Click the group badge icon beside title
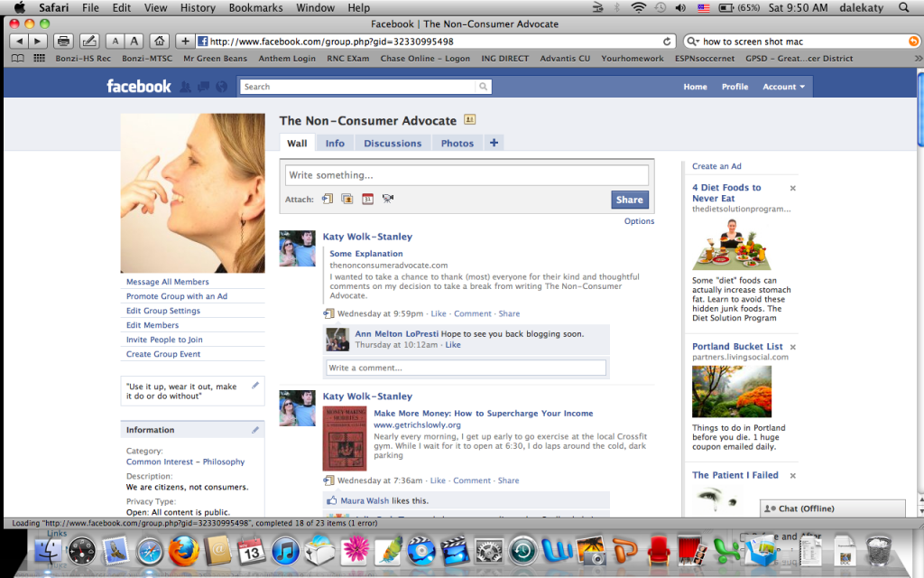The width and height of the screenshot is (924, 578). click(469, 120)
